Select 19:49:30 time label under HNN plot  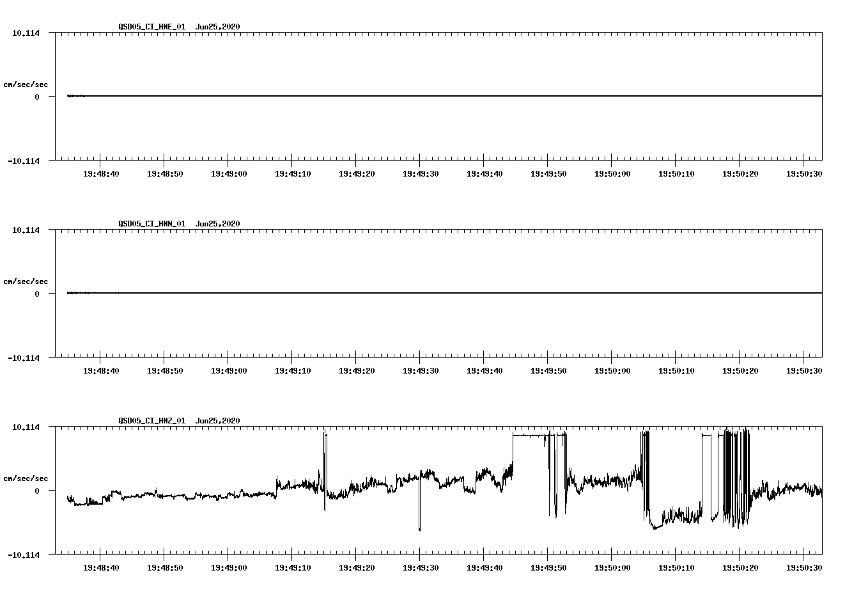(x=421, y=370)
